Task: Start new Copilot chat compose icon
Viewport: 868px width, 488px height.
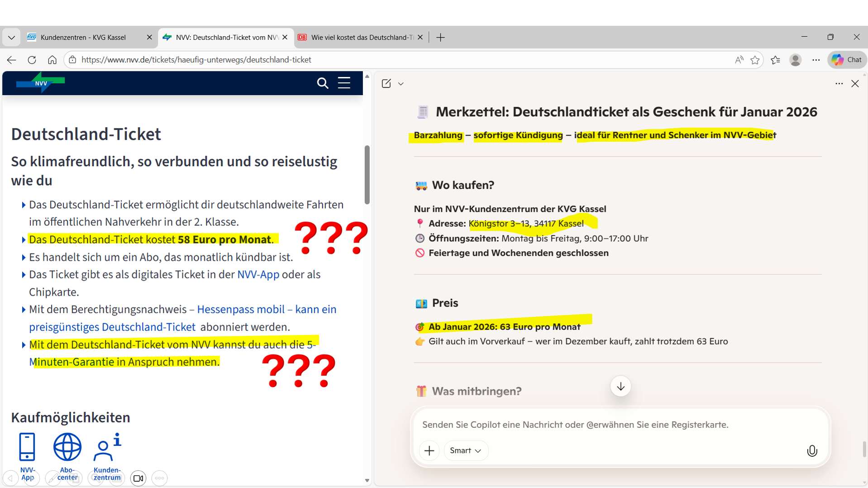Action: [386, 84]
